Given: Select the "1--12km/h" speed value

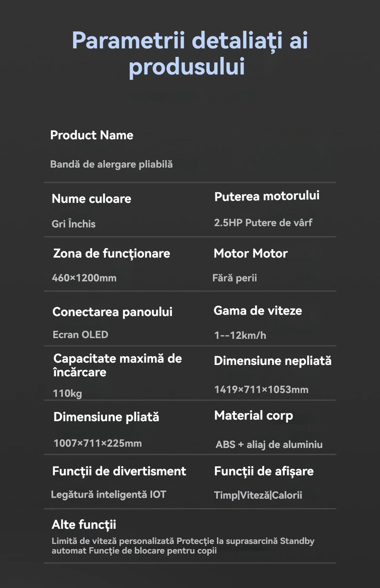Looking at the screenshot, I should 240,335.
